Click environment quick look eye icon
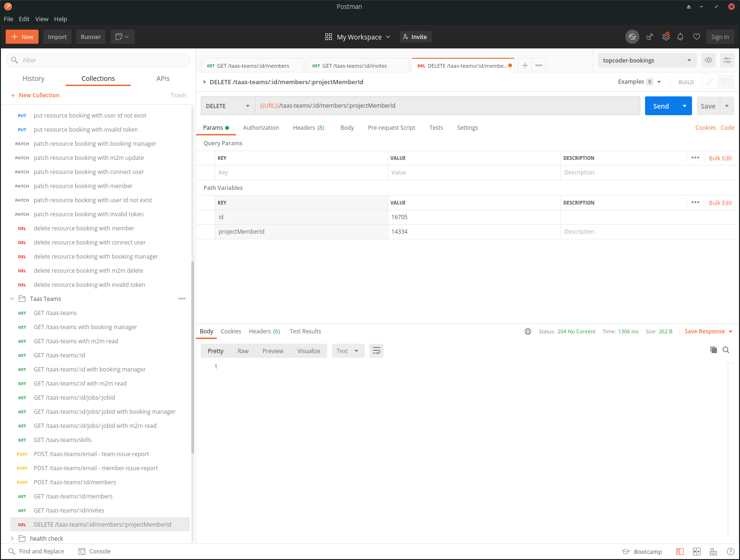Viewport: 740px width, 560px height. [709, 60]
